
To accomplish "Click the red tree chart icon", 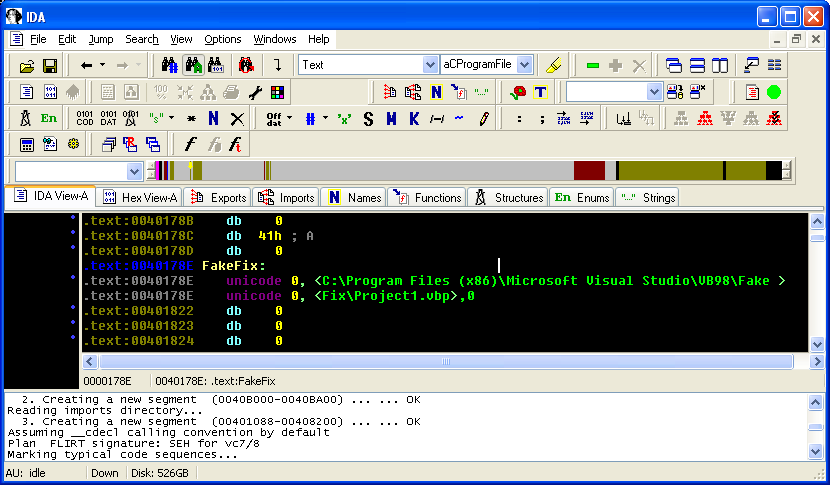I will [x=705, y=118].
